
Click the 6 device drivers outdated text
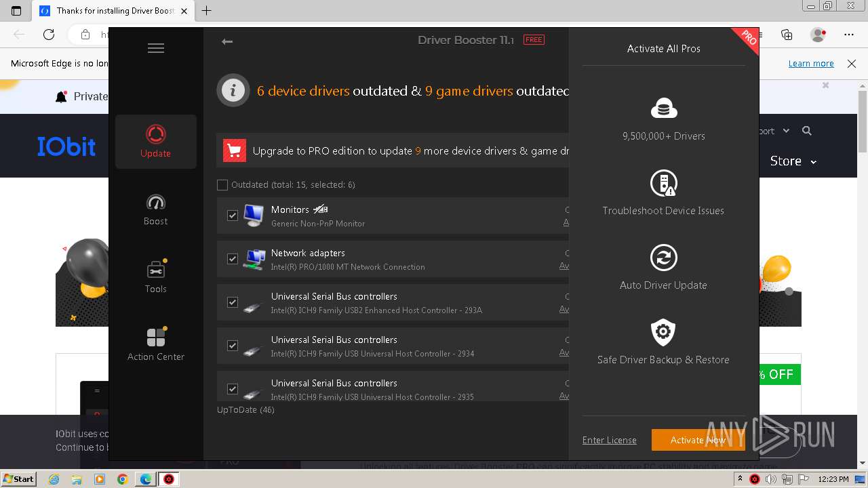303,90
